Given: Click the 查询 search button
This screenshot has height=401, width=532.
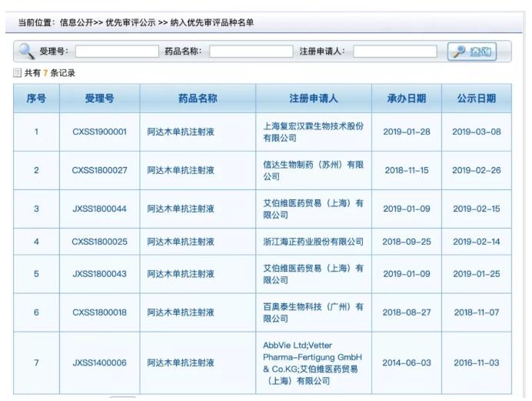Looking at the screenshot, I should [471, 52].
